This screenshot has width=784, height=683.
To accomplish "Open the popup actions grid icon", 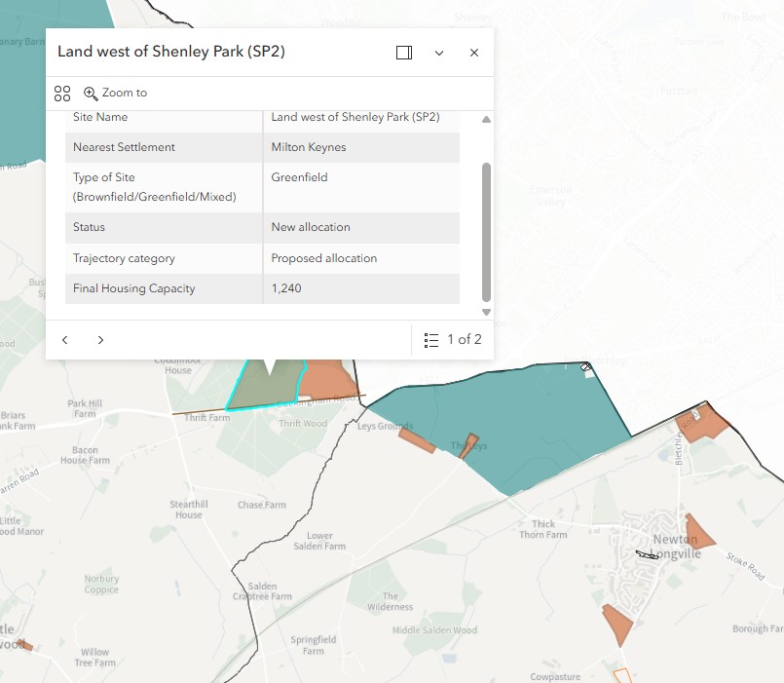I will (62, 94).
